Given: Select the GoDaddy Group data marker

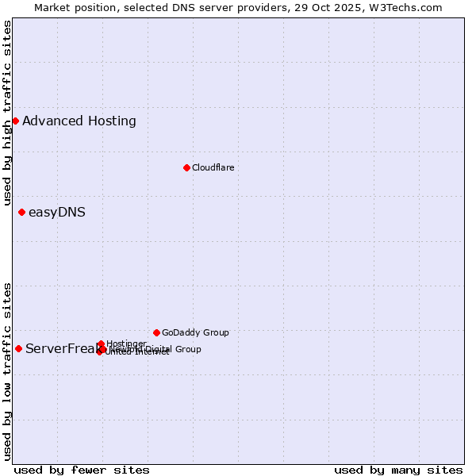Looking at the screenshot, I should pyautogui.click(x=156, y=332).
